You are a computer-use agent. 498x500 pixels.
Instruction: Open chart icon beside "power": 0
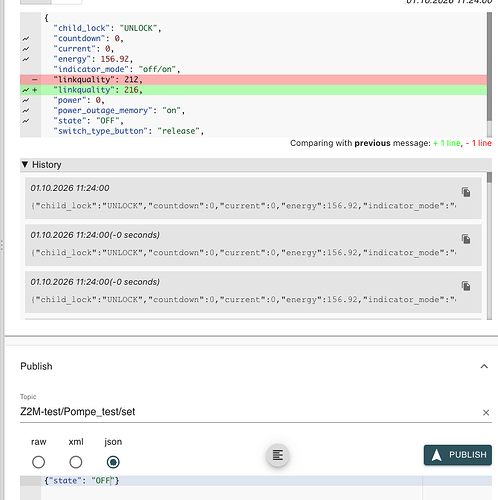pyautogui.click(x=26, y=100)
